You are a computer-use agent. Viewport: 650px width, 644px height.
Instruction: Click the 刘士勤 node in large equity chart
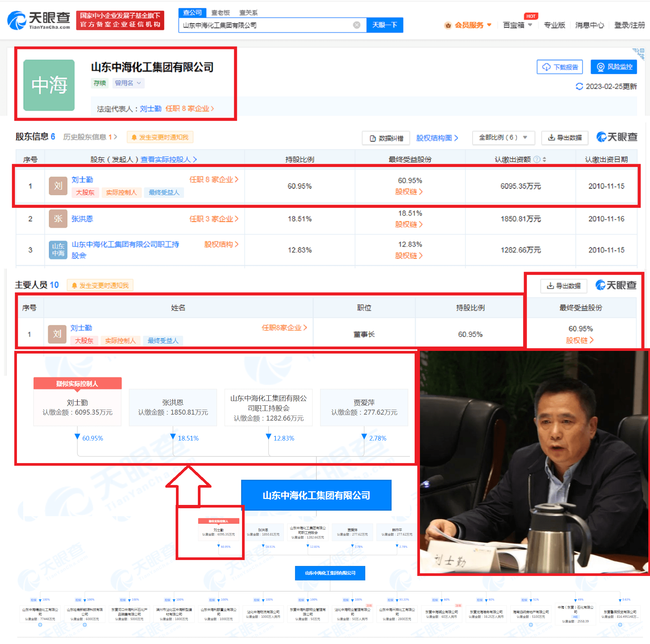tap(77, 407)
